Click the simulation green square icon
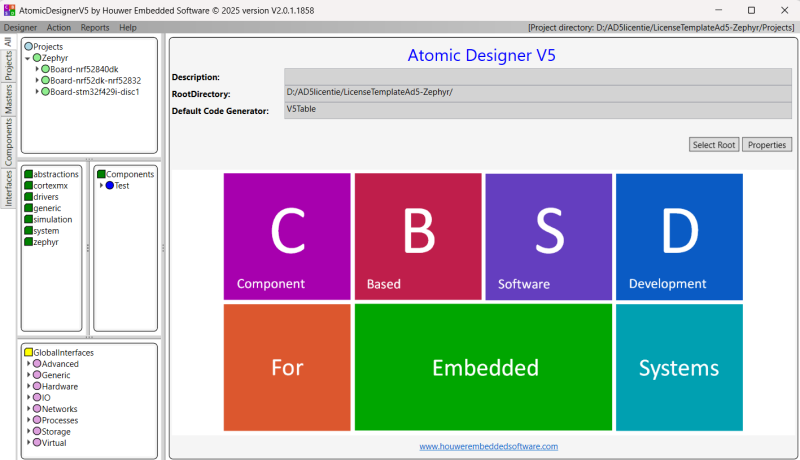 [x=29, y=219]
